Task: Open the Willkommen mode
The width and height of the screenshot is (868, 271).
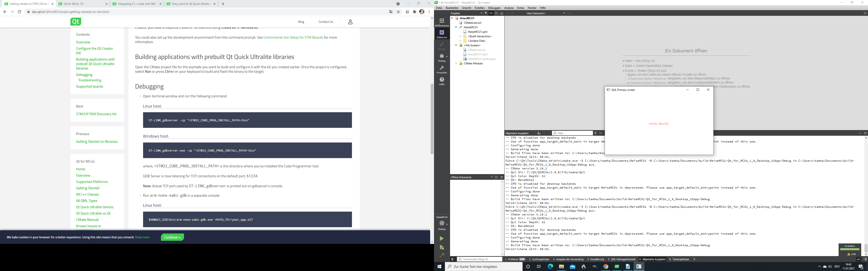Action: 441,22
